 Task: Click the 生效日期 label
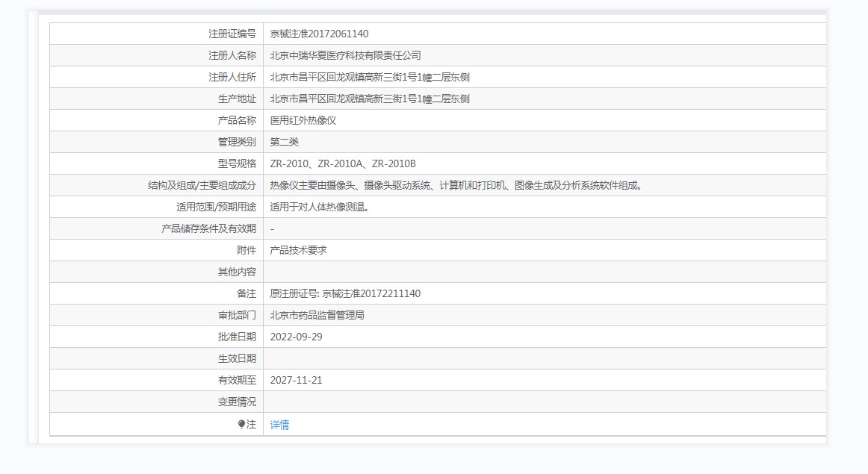[x=237, y=358]
